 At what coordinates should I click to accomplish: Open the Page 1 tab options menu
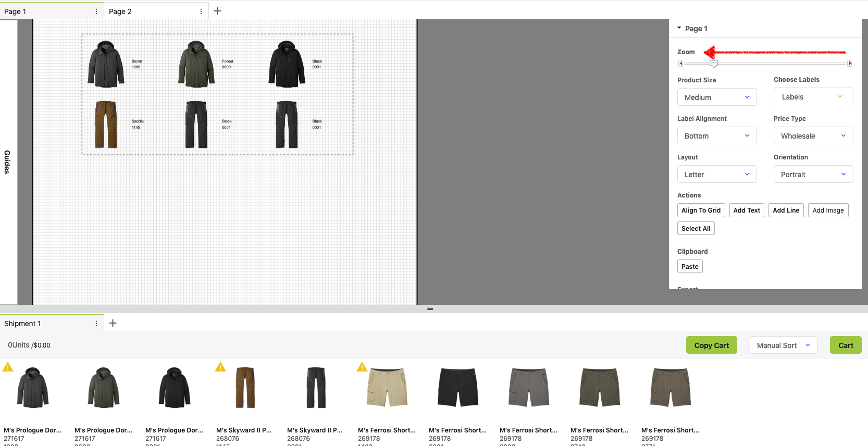96,11
